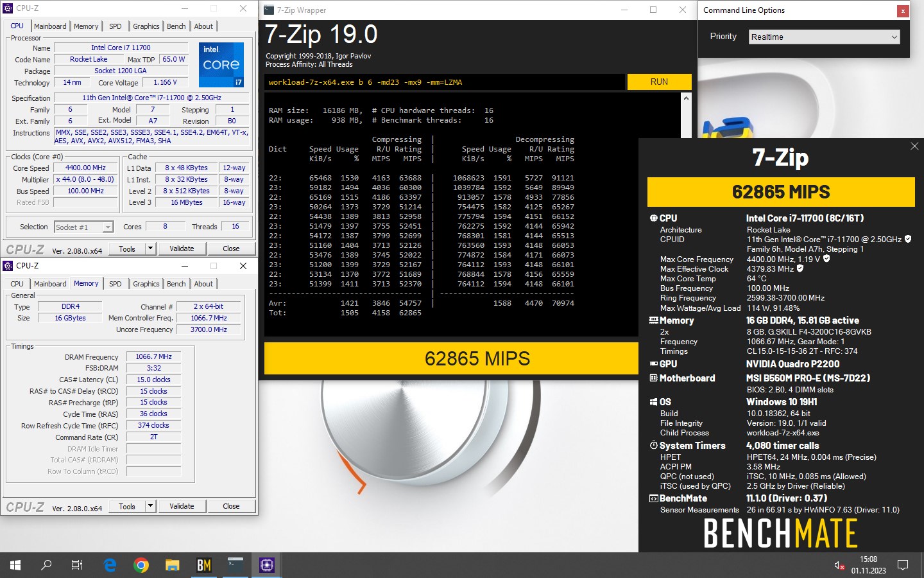The height and width of the screenshot is (578, 924).
Task: Click the Intel Core i7 11700 Name field
Action: coord(121,48)
